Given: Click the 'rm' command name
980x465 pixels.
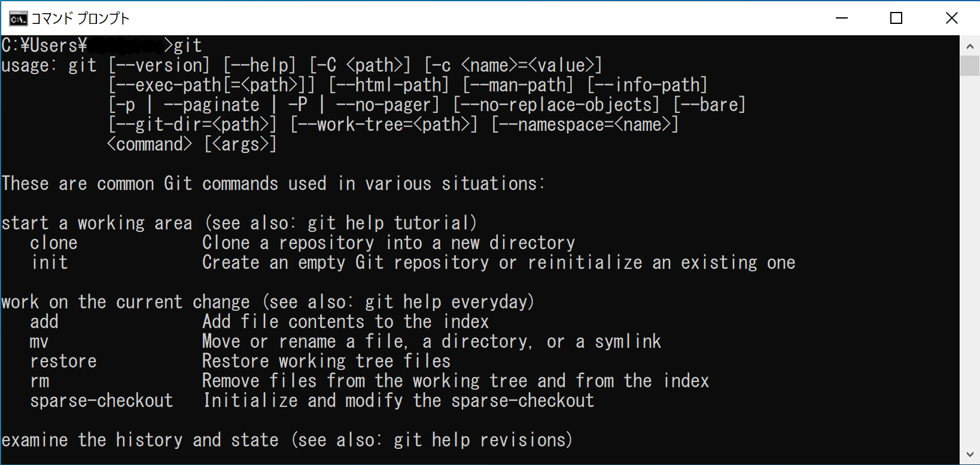Looking at the screenshot, I should [x=39, y=381].
